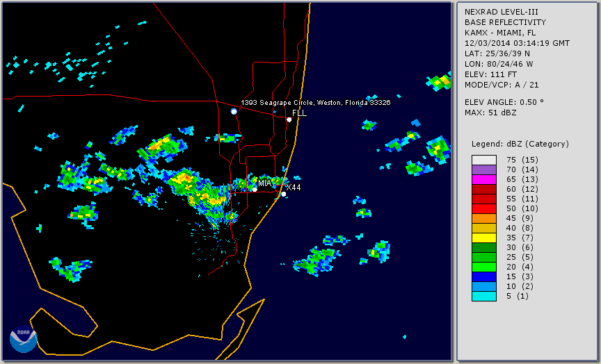Select the 30 dBZ dark green swatch
Viewport: 601px width, 364px height.
(483, 247)
